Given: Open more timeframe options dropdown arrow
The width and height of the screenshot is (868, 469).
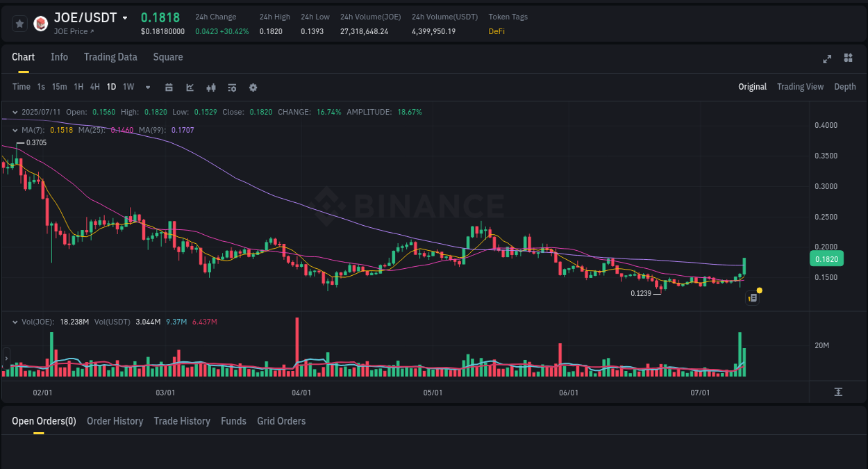Looking at the screenshot, I should coord(147,87).
